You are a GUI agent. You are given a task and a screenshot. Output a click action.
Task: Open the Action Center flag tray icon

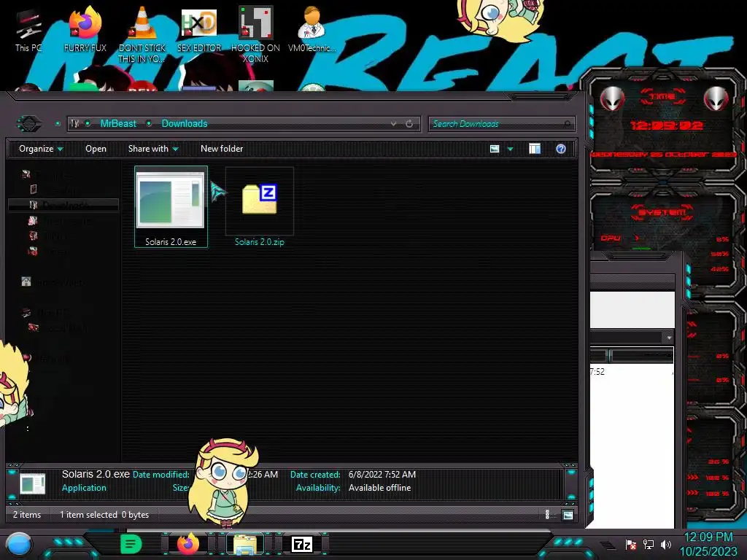click(631, 544)
